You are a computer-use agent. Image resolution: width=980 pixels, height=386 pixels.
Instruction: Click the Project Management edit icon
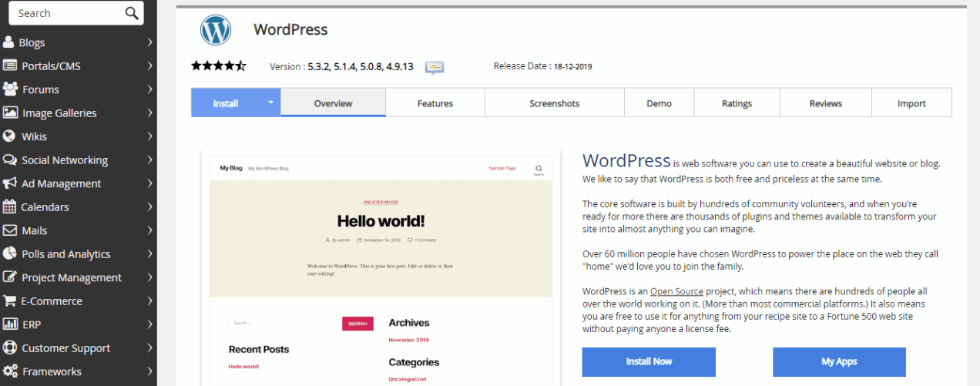coord(9,277)
